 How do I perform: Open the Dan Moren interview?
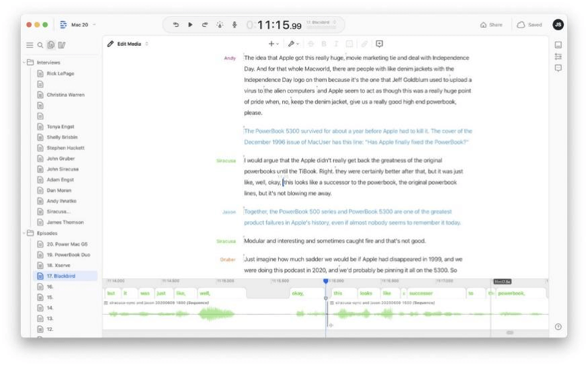[59, 190]
